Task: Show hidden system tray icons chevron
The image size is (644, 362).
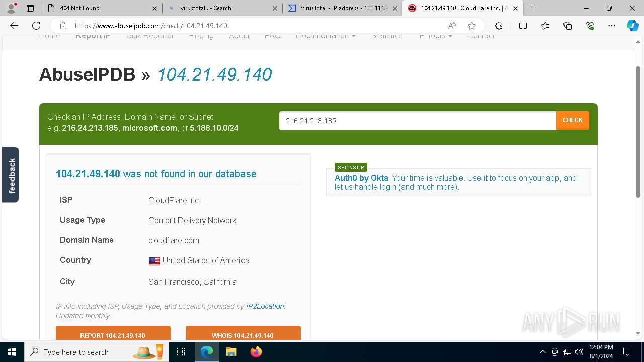Action: (x=542, y=352)
